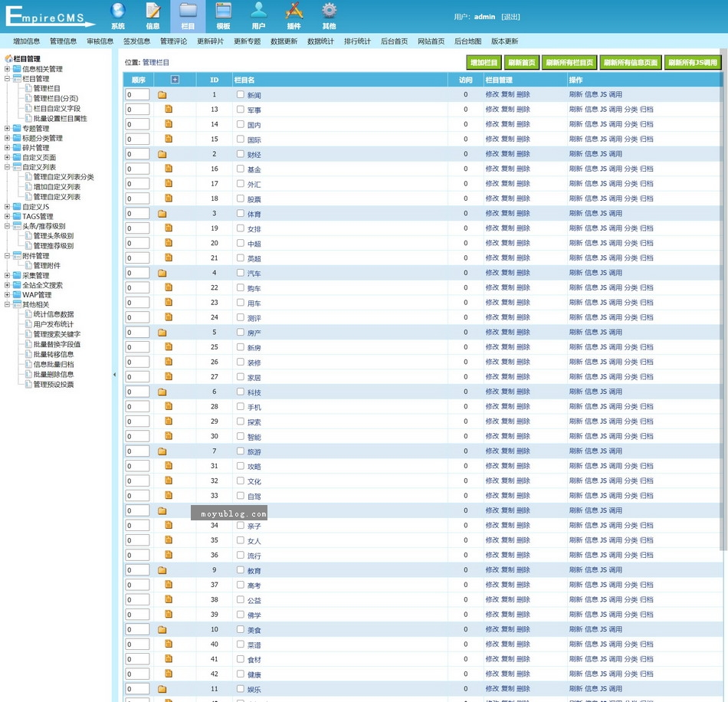
Task: Click the 栏目管理 root icon atop sidebar tree
Action: coord(8,58)
